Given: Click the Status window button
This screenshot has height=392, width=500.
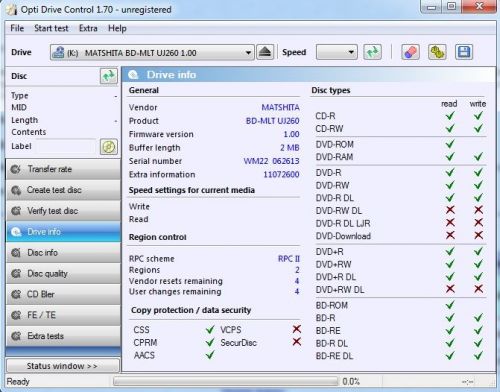Looking at the screenshot, I should (63, 366).
